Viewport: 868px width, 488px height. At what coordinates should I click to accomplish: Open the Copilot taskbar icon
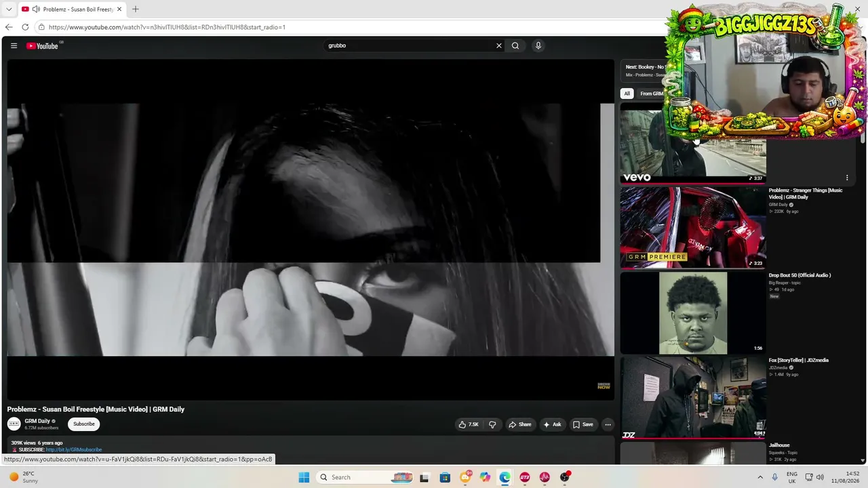coord(485,477)
